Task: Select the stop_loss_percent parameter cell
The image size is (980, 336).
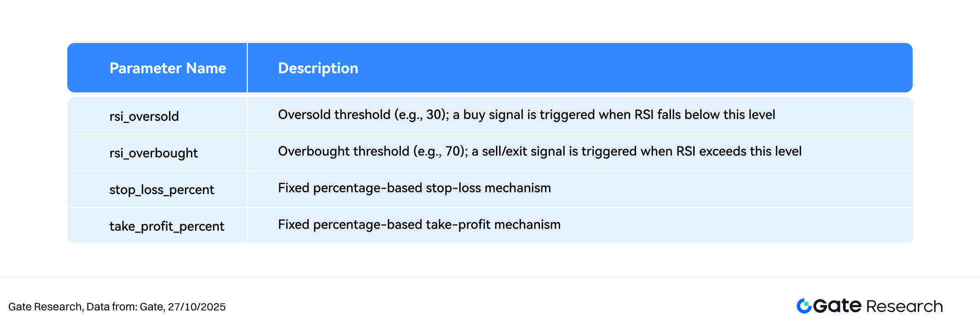Action: tap(162, 190)
